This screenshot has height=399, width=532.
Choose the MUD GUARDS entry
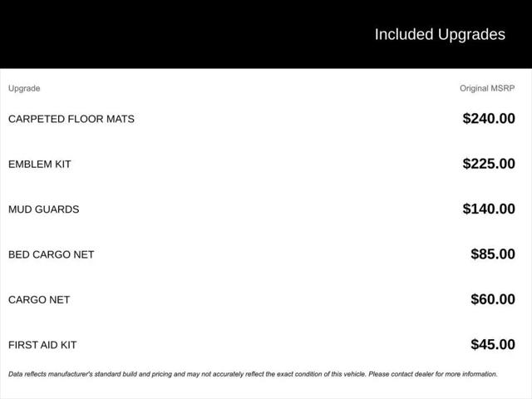44,209
